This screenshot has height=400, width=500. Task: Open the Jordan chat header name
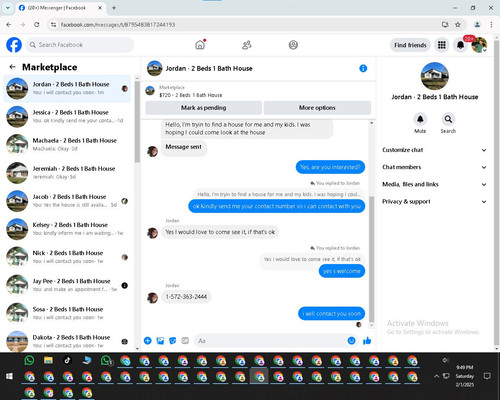click(209, 68)
